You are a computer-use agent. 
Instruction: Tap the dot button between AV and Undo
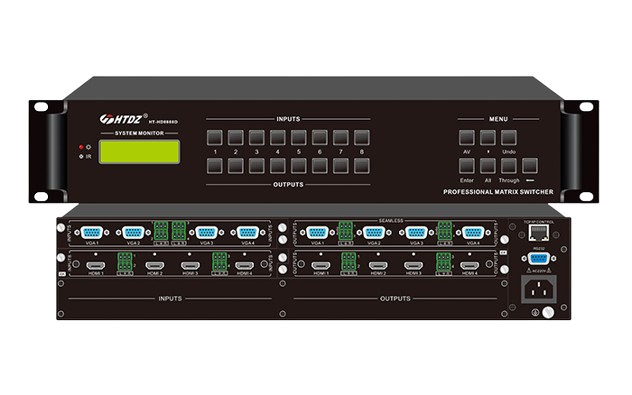tap(488, 138)
